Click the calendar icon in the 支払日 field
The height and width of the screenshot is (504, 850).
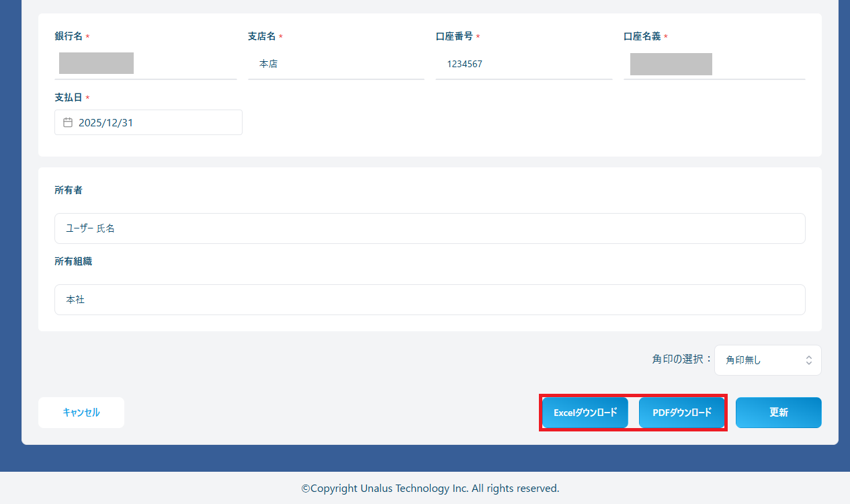(68, 123)
